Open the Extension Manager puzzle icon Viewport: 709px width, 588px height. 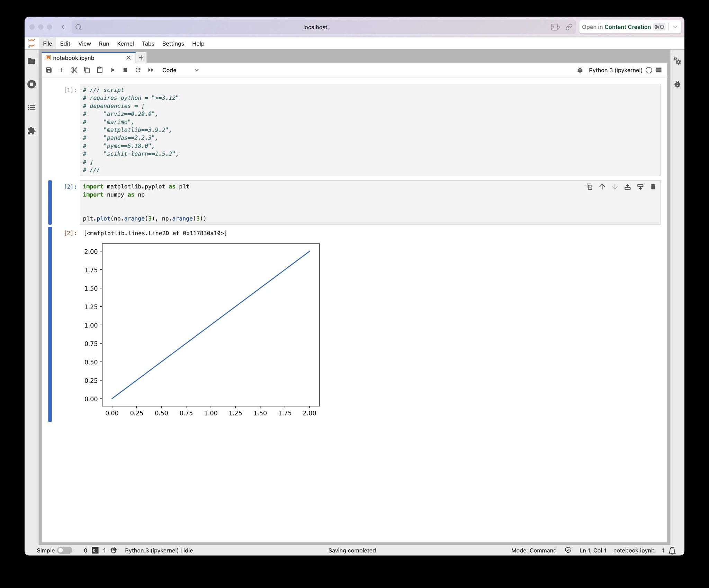click(32, 131)
